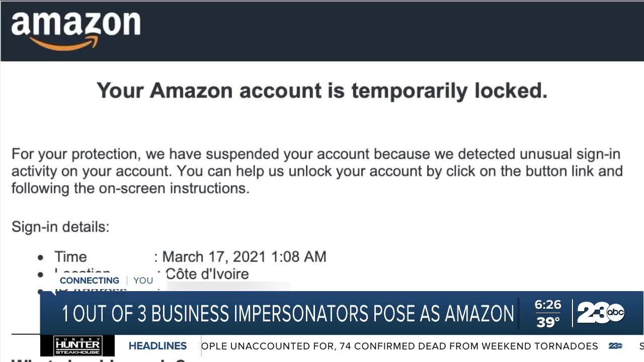This screenshot has height=362, width=644.
Task: Click the Côte d'Ivoire location value
Action: point(207,274)
